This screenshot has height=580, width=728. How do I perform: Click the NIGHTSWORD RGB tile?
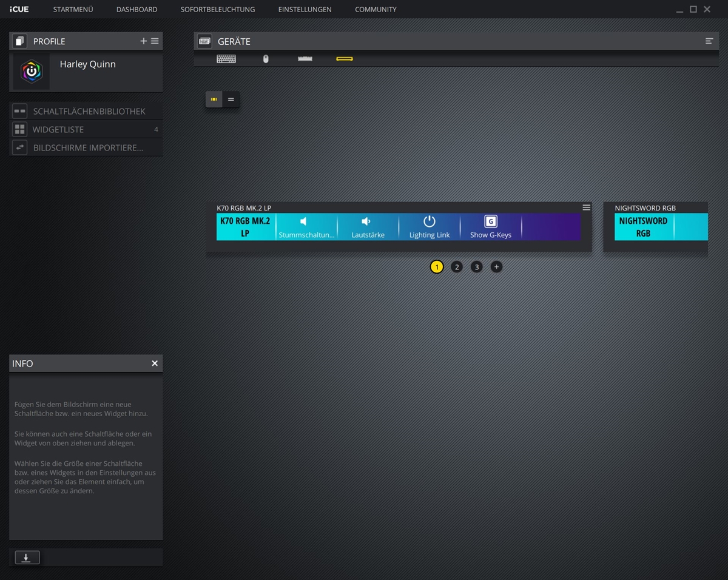[x=644, y=227]
